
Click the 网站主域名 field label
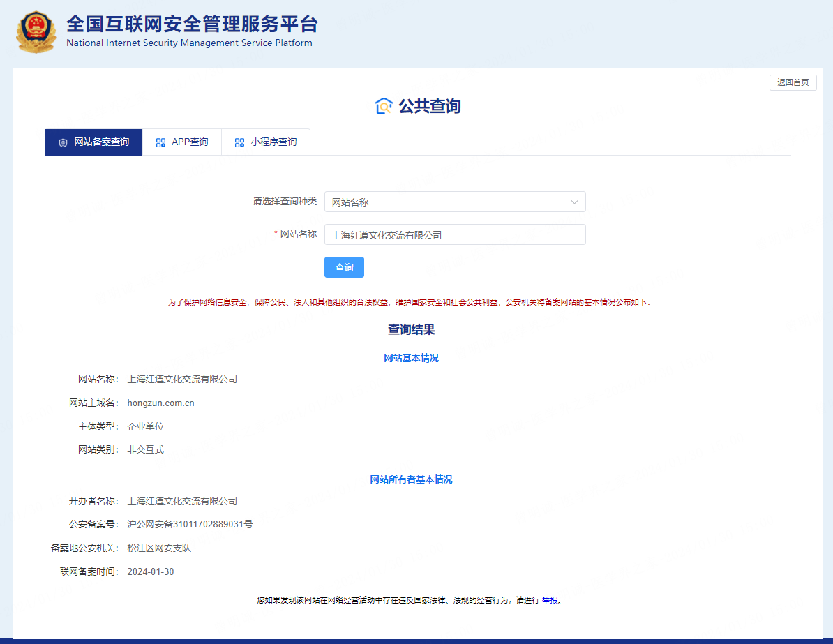tap(93, 403)
